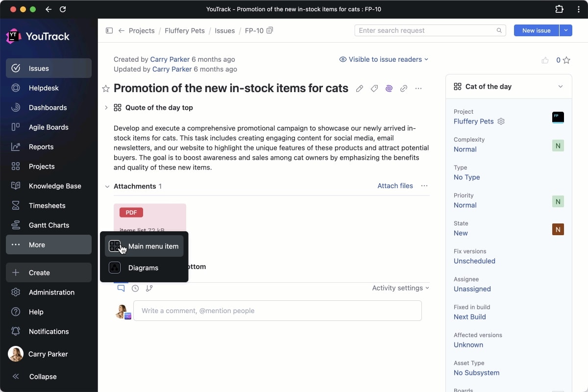Expand the Quote of the day top widget
The height and width of the screenshot is (392, 588).
click(x=106, y=108)
